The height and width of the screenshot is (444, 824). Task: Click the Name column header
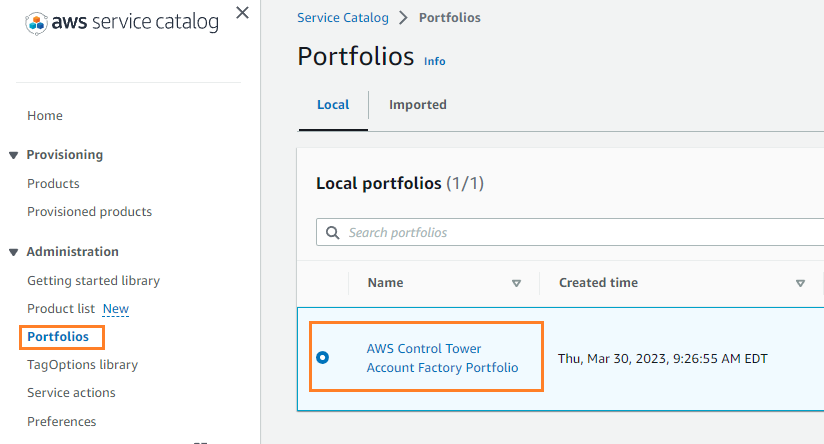click(x=386, y=283)
